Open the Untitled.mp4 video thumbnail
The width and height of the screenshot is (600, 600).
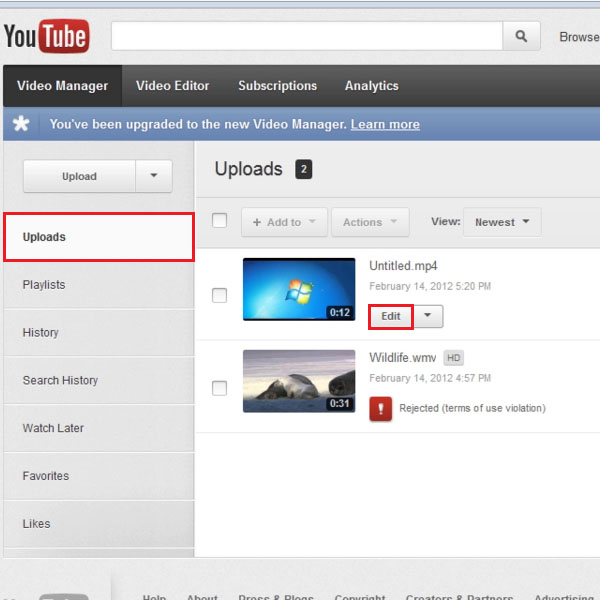click(x=299, y=289)
